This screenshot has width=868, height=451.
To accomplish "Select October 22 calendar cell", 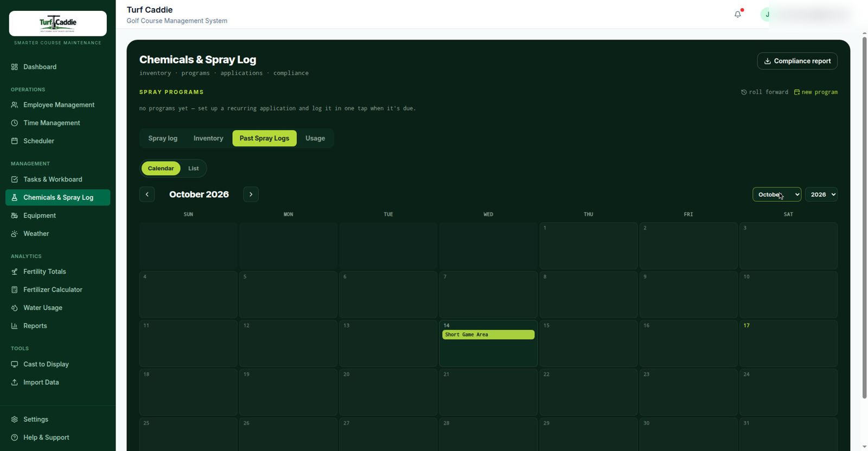I will pos(588,392).
